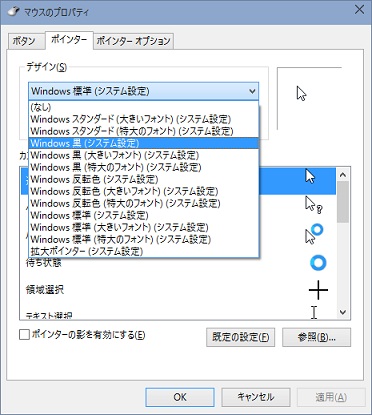Screen dimensions: 372x415
Task: Click the 既定の設定(F) button
Action: click(240, 337)
